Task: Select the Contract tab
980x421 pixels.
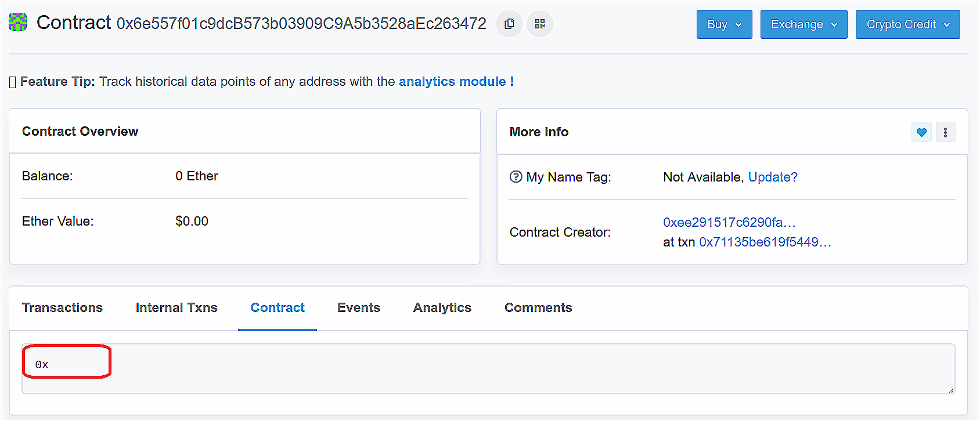Action: tap(278, 308)
